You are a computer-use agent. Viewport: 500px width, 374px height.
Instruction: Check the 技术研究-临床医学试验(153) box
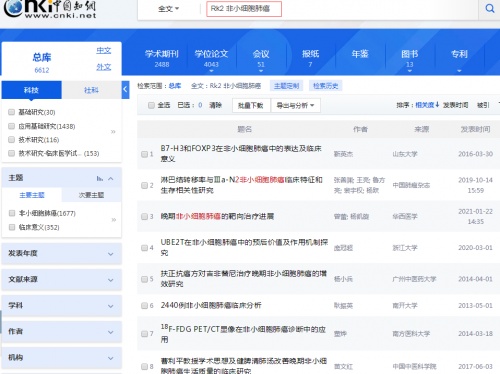coord(12,153)
